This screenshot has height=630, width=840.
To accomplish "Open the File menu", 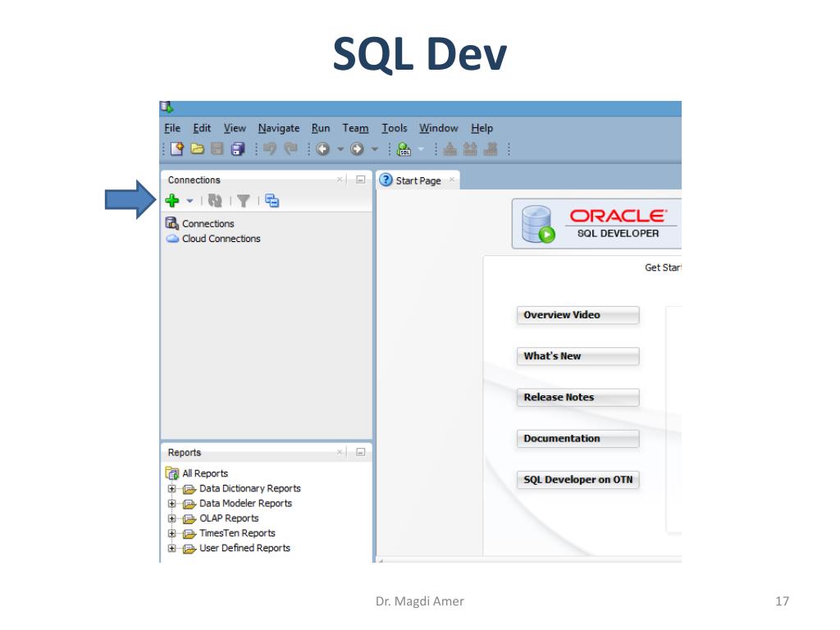I will point(172,128).
